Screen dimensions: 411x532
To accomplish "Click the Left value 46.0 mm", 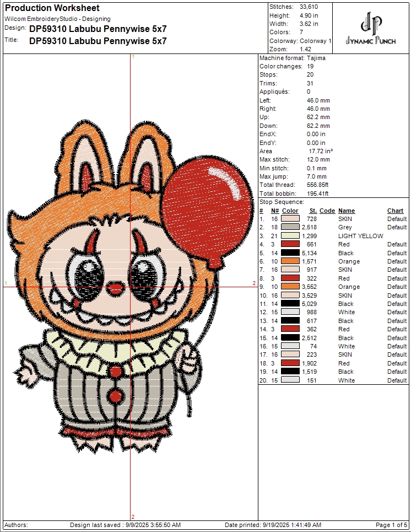I will (318, 100).
